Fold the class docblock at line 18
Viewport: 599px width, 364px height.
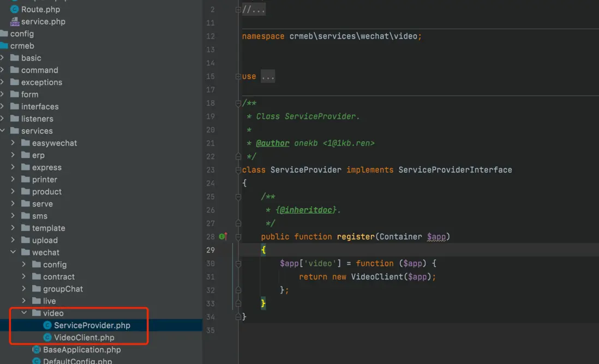(x=238, y=103)
